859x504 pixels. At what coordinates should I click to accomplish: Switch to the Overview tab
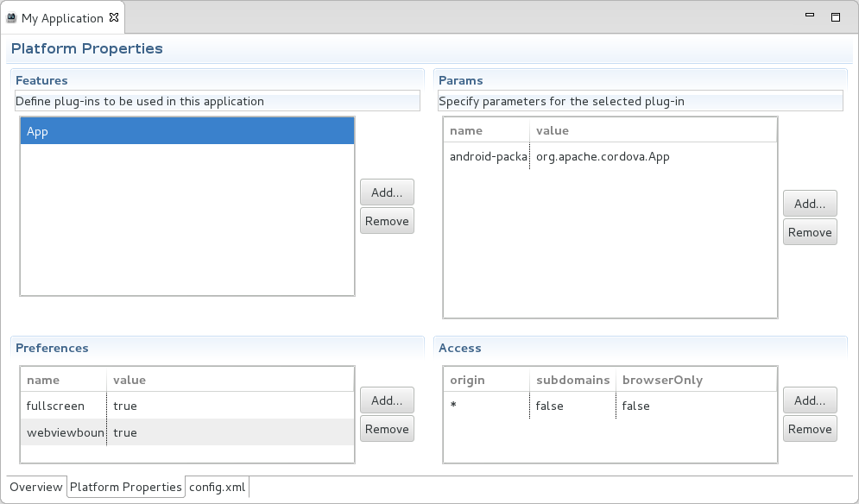(36, 487)
